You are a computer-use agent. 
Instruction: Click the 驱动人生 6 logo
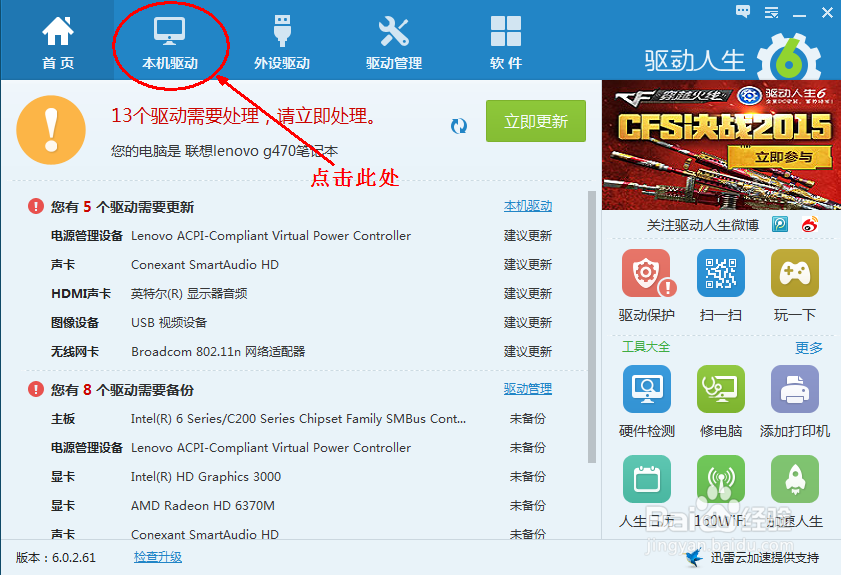[x=733, y=57]
